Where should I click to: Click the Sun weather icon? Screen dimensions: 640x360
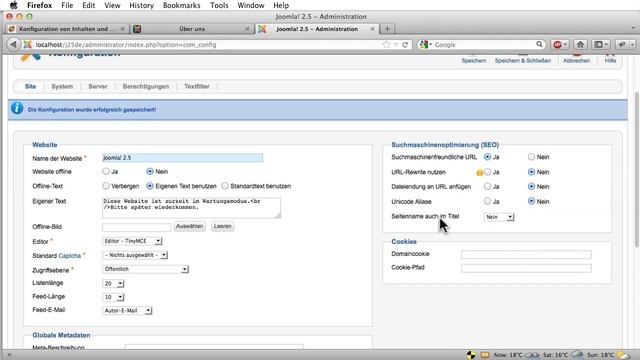click(623, 355)
